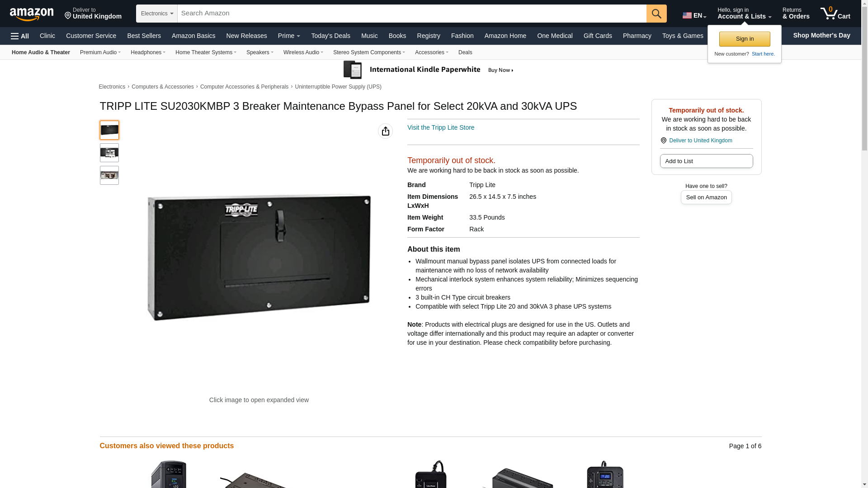The height and width of the screenshot is (488, 868).
Task: Select the language flag EN selector
Action: coord(694,15)
